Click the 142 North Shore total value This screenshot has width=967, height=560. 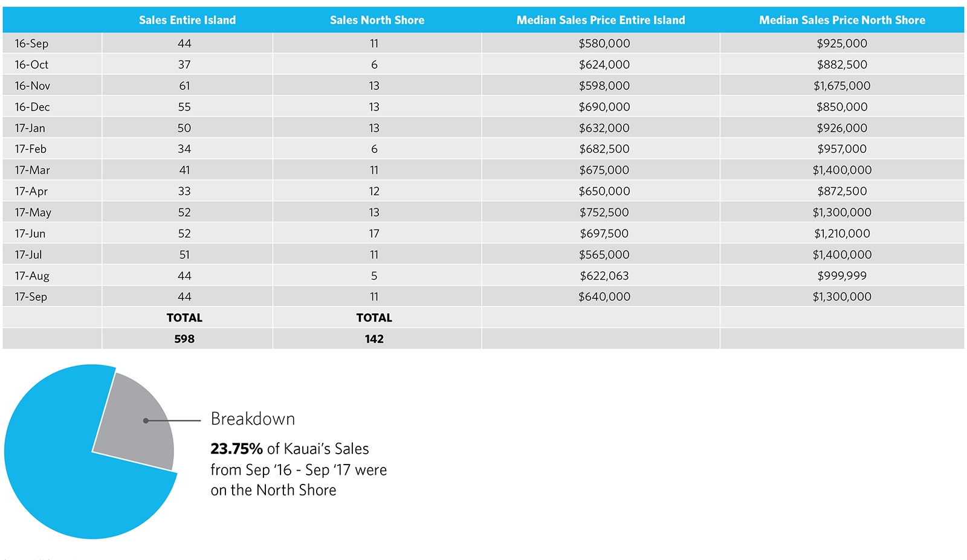(374, 339)
